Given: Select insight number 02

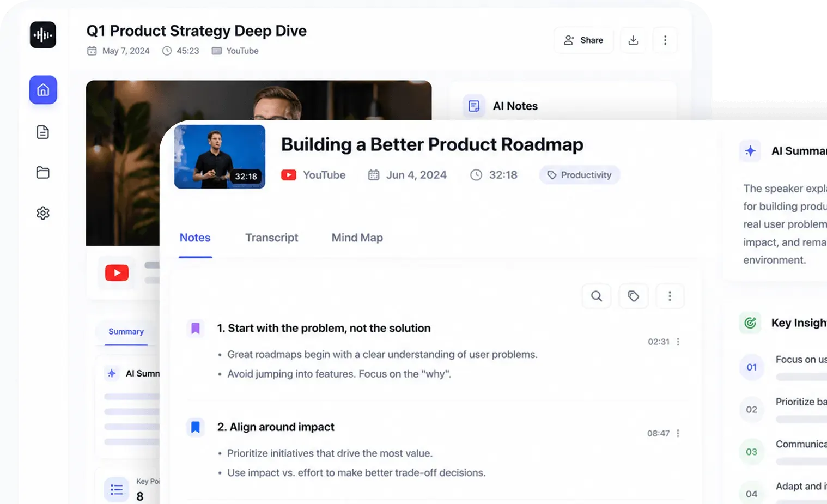Looking at the screenshot, I should click(752, 410).
